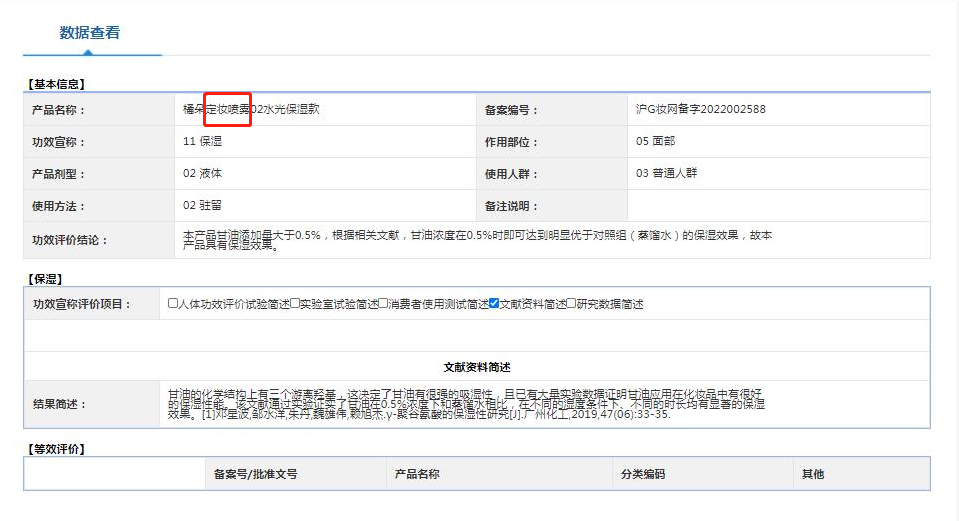Click the 【等效评价】 section title
Screen dimensions: 959x521
(56, 449)
